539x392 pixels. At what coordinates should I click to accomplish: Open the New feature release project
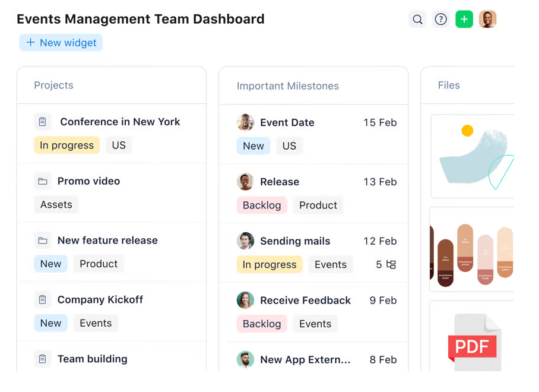click(x=107, y=241)
